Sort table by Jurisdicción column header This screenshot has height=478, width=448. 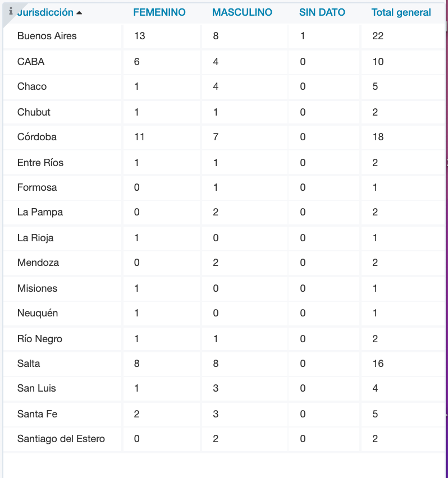[x=45, y=12]
